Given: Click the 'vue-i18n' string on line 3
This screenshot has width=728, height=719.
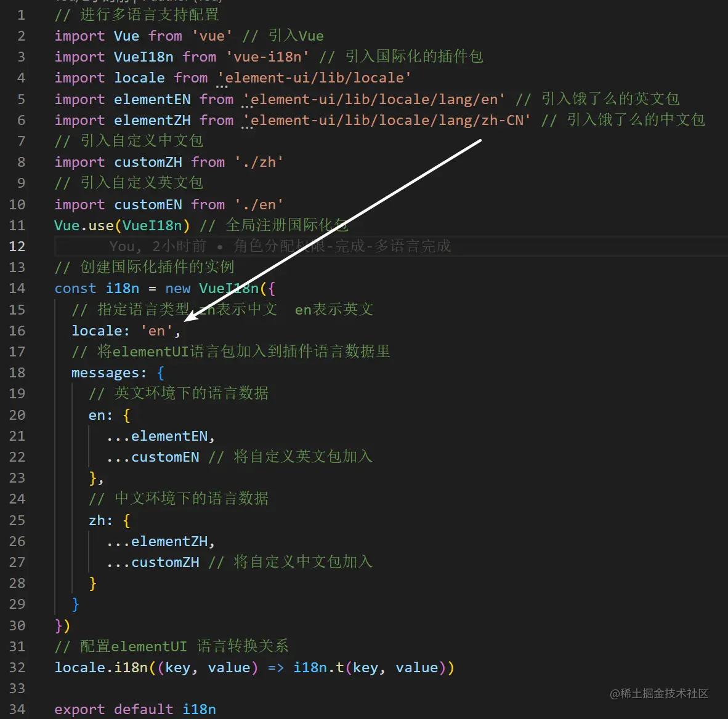Looking at the screenshot, I should [267, 57].
